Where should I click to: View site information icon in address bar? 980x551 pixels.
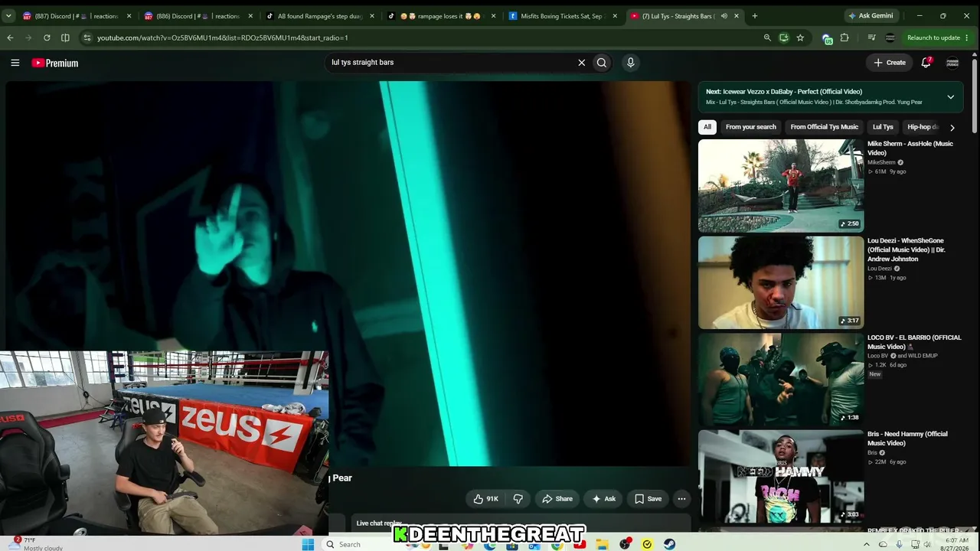(x=87, y=37)
